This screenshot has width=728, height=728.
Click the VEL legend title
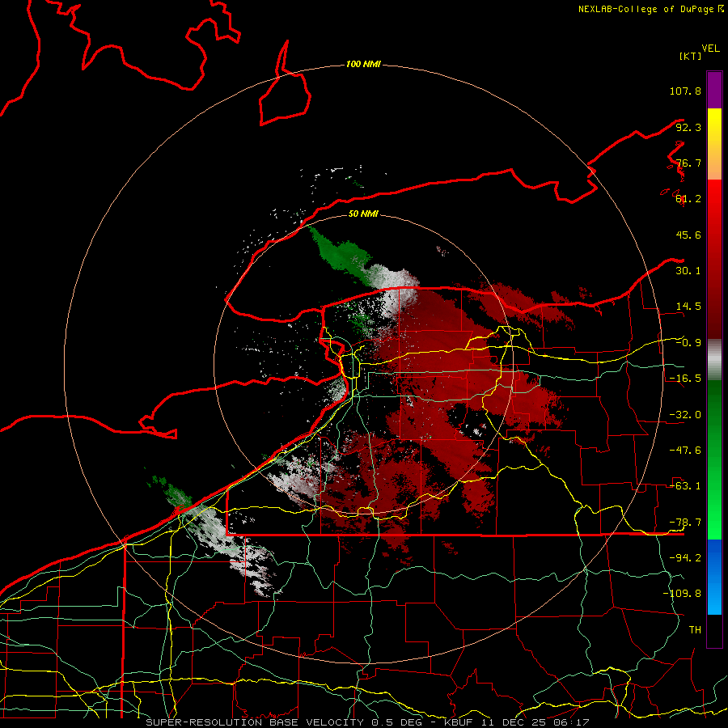pyautogui.click(x=710, y=49)
